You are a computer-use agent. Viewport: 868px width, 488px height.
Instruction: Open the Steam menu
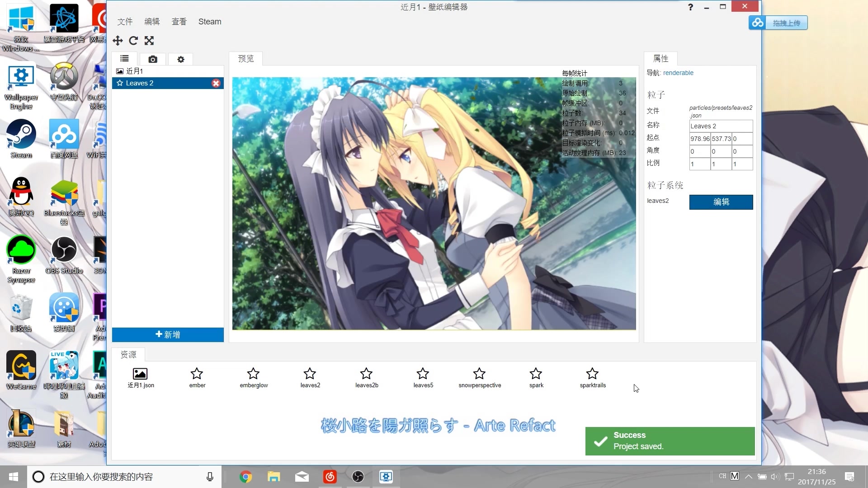(x=210, y=22)
